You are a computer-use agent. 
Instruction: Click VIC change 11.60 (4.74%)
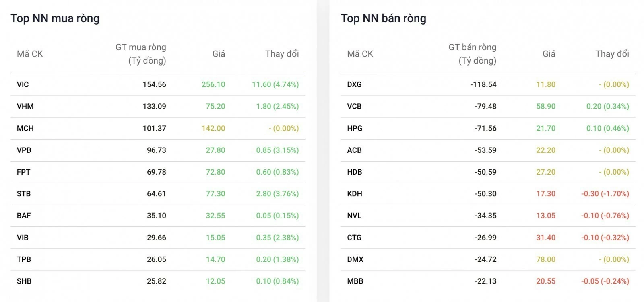coord(275,84)
